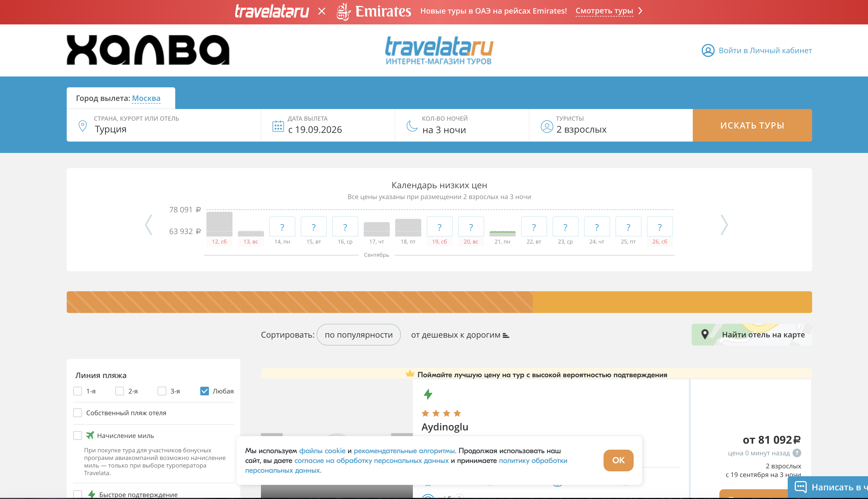
Task: Click the location pin in destination field
Action: coord(82,126)
